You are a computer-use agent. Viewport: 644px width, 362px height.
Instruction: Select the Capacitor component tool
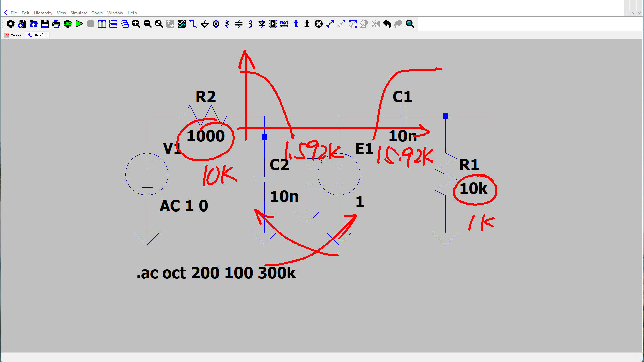[239, 24]
